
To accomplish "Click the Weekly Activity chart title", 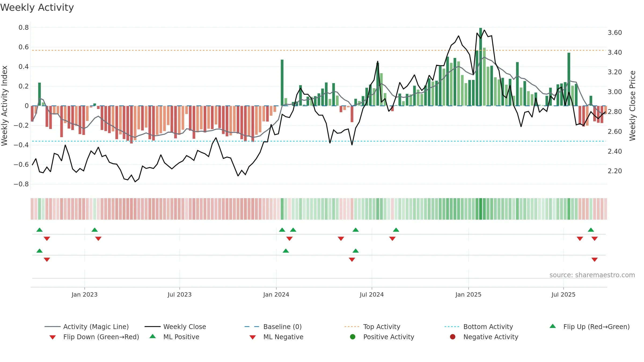I will (x=37, y=8).
